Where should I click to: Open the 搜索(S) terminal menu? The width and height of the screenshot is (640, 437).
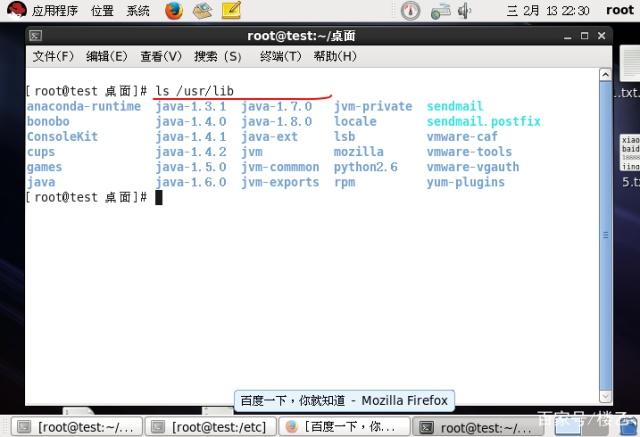click(218, 56)
